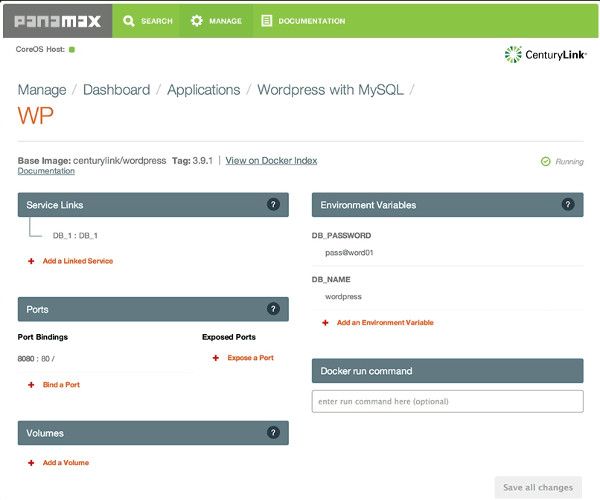Go to Applications breadcrumb

point(204,90)
